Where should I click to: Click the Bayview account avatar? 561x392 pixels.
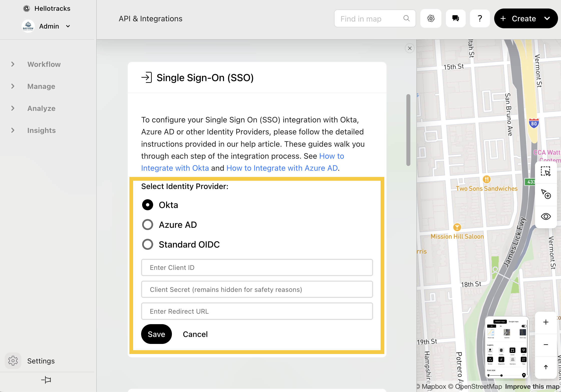click(x=28, y=26)
